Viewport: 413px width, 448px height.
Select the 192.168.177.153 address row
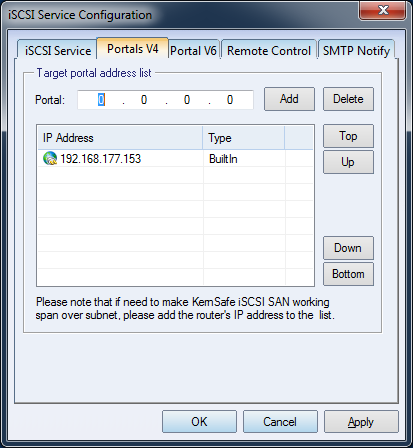point(175,159)
